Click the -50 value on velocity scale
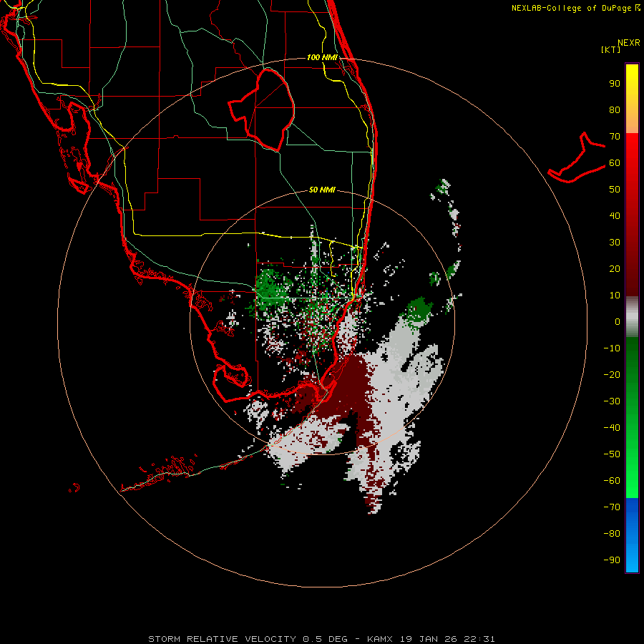 (x=612, y=454)
